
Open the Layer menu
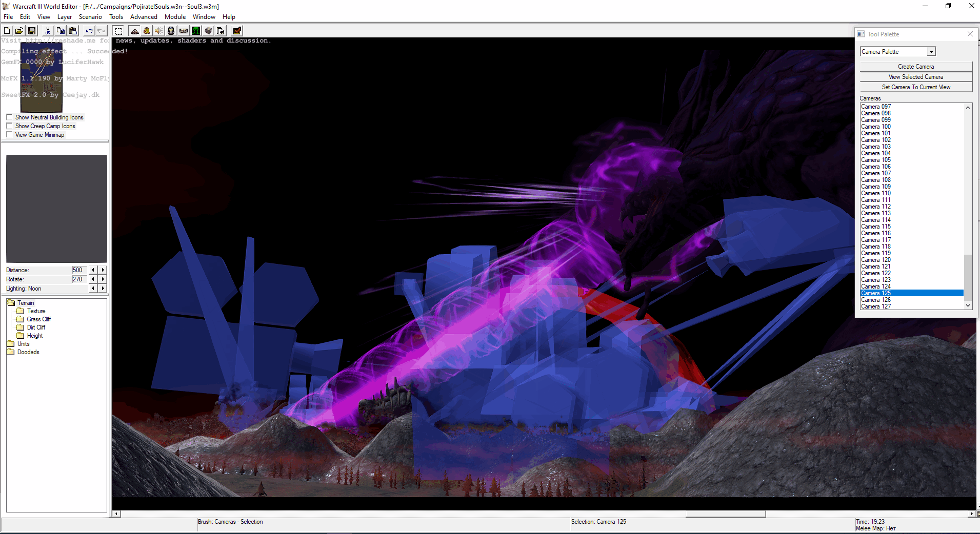click(65, 17)
